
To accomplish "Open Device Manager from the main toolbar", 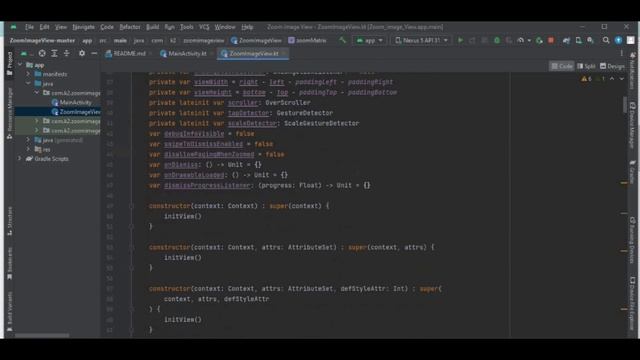I will click(578, 40).
